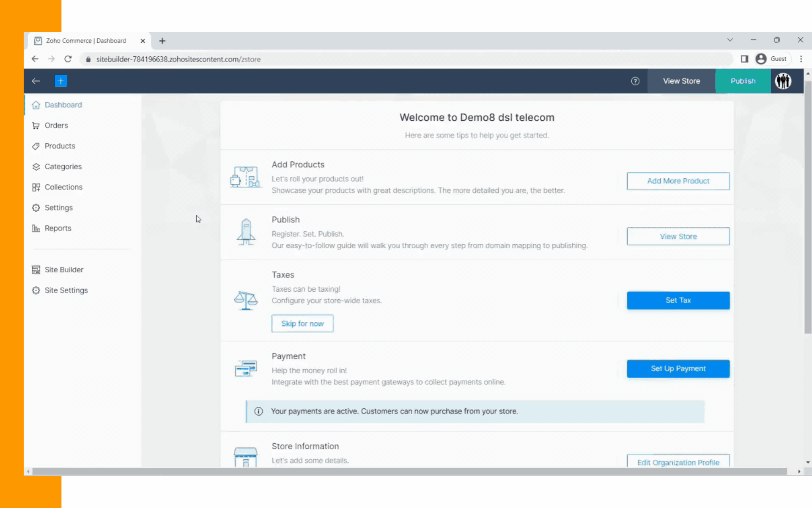Open Site Builder in sidebar menu
The image size is (812, 508).
[x=64, y=270]
